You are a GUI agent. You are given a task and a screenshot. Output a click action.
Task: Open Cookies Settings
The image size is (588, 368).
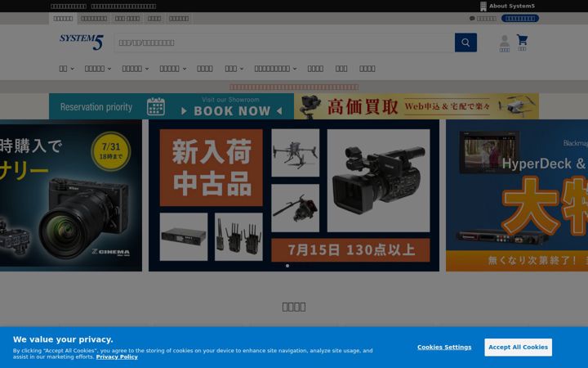(444, 347)
